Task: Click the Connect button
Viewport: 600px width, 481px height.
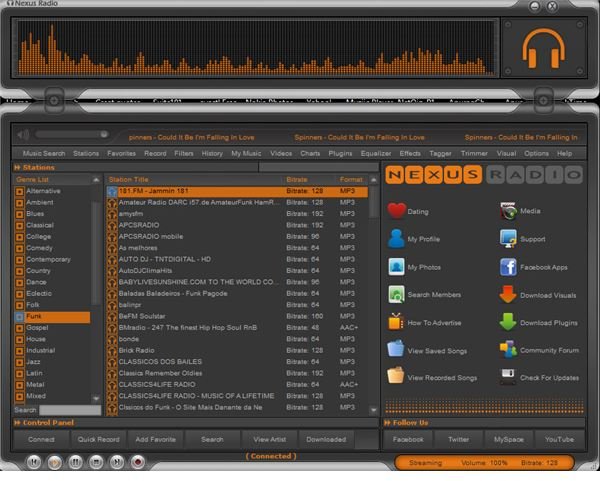Action: (x=41, y=439)
